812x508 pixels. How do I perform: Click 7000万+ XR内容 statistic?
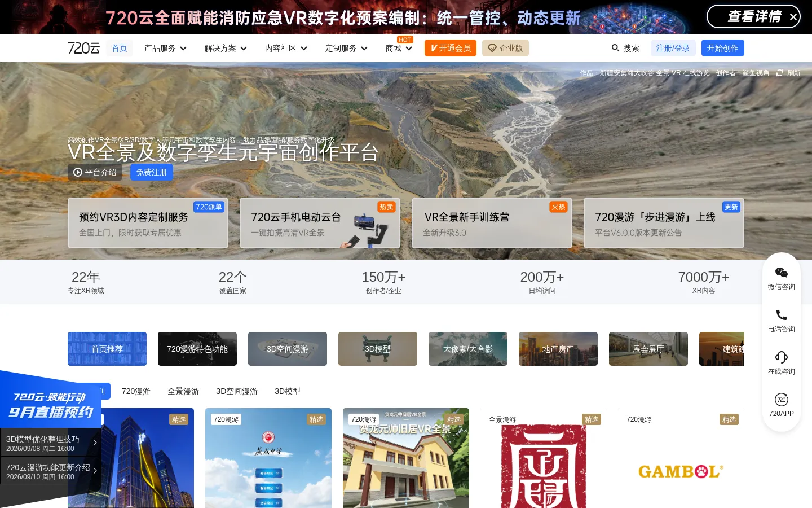[704, 282]
